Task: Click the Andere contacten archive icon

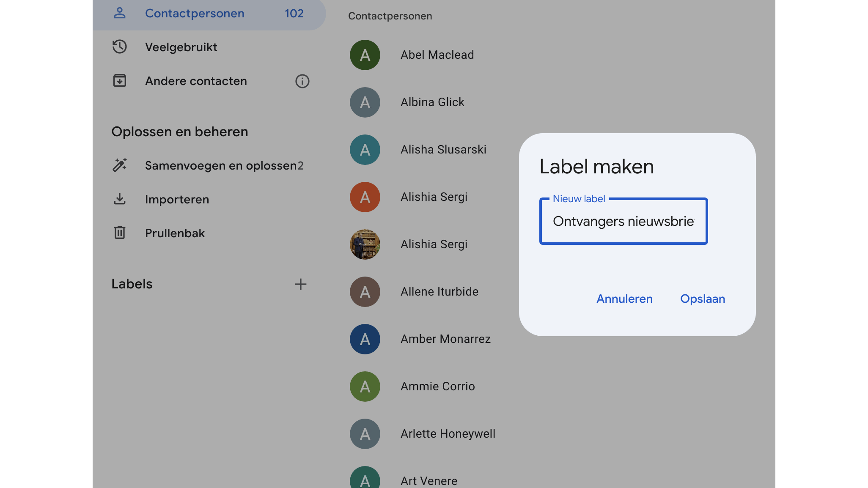Action: coord(120,81)
